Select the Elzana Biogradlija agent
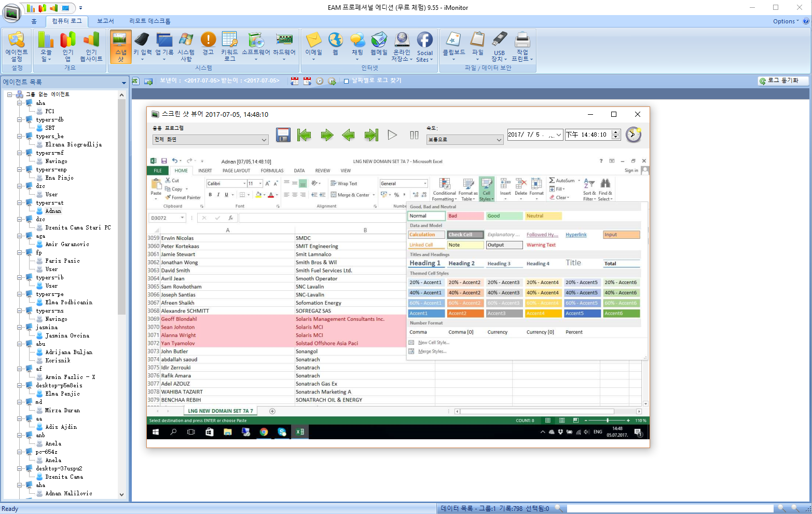The image size is (812, 514). (73, 144)
